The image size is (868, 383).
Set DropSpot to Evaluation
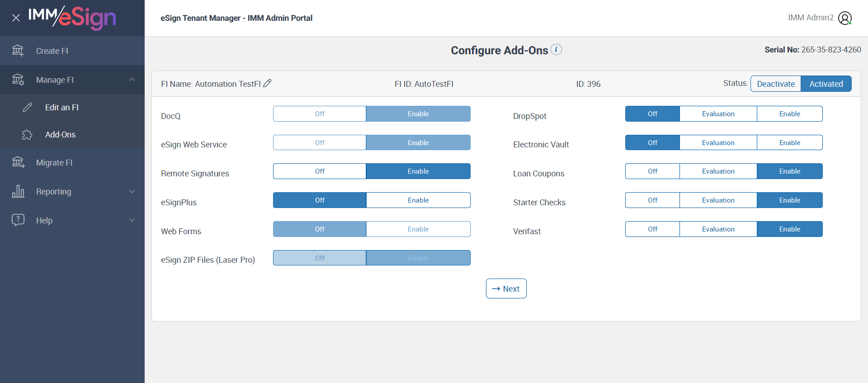point(718,114)
